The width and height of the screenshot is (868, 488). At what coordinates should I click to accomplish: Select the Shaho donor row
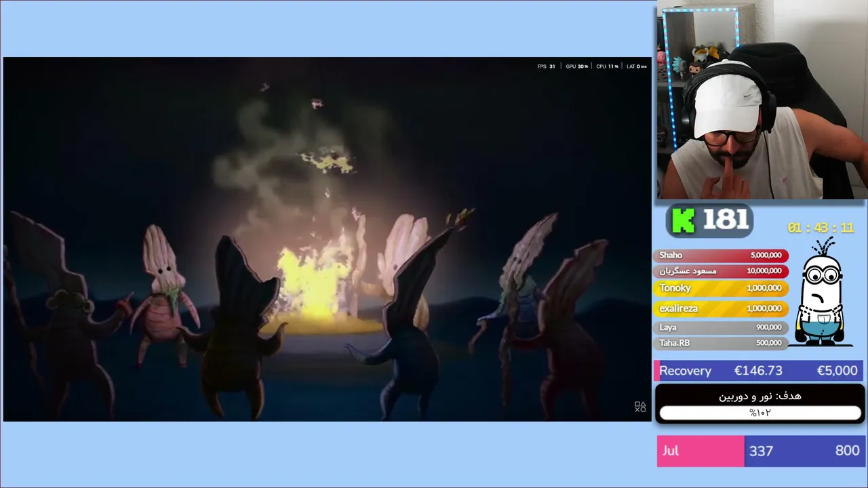point(721,256)
